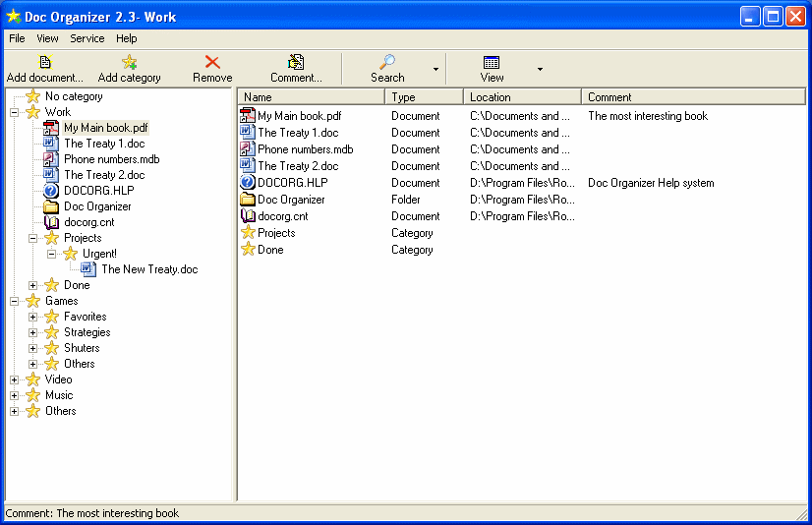The width and height of the screenshot is (812, 525).
Task: Open the View menu in menu bar
Action: 47,38
